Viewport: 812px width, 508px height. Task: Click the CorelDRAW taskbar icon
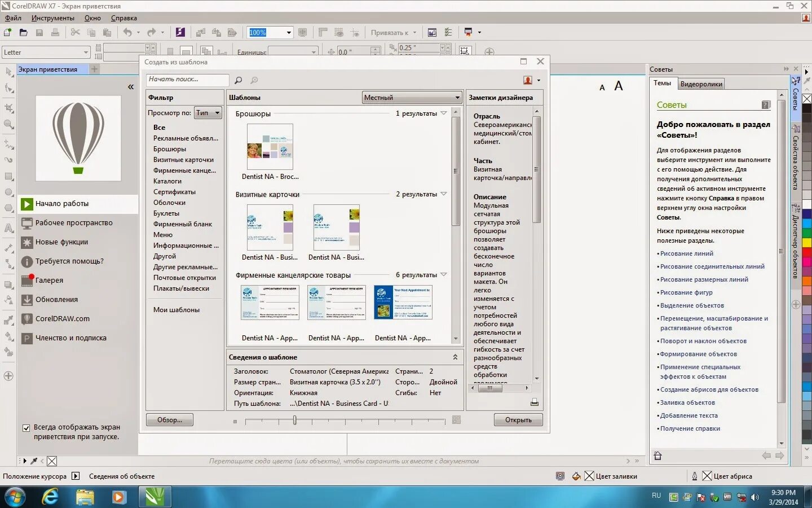pyautogui.click(x=154, y=497)
